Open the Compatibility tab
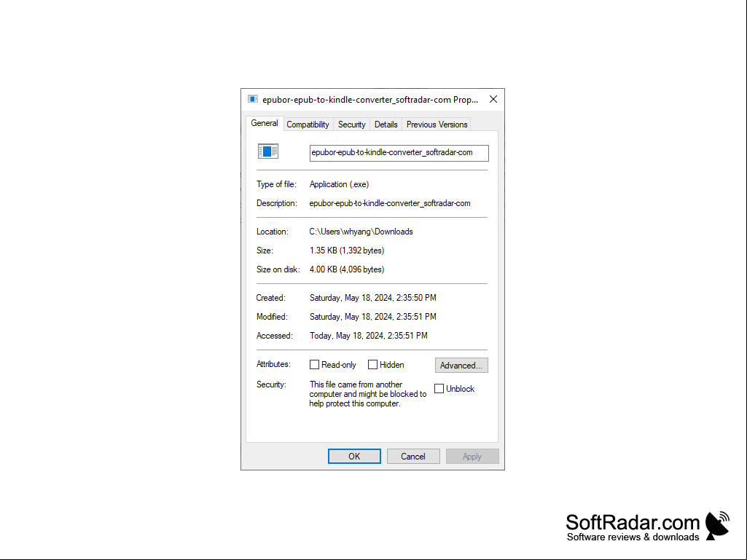The height and width of the screenshot is (560, 747). coord(308,125)
